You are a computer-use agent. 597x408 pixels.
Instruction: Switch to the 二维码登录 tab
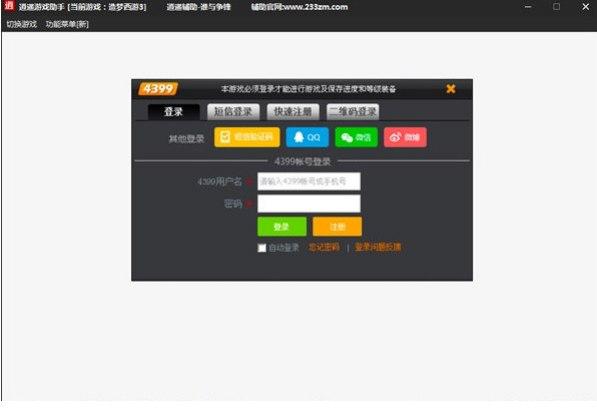point(353,112)
